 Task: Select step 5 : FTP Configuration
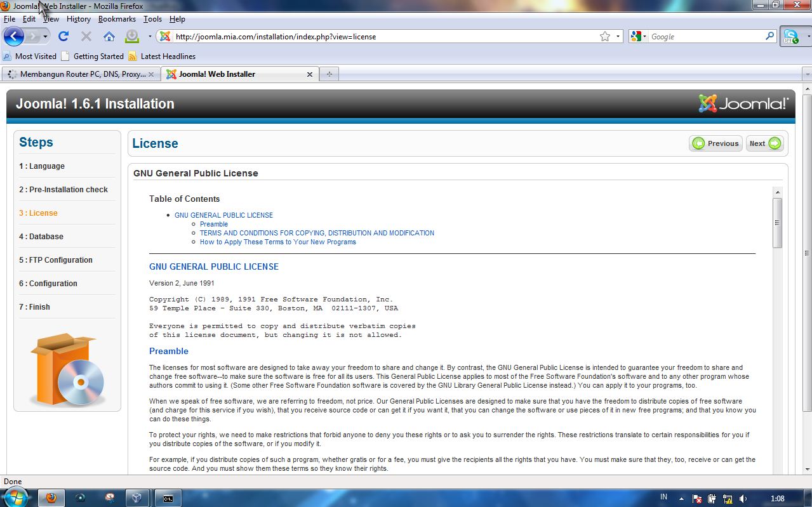(56, 260)
